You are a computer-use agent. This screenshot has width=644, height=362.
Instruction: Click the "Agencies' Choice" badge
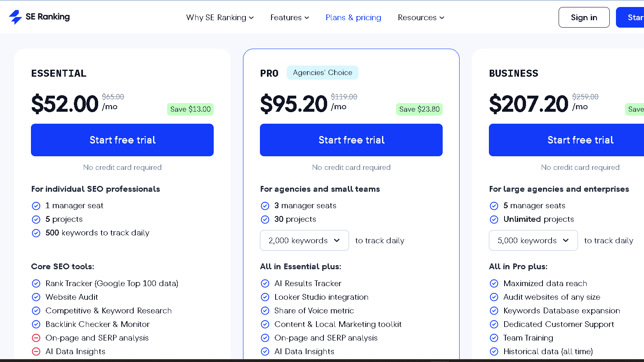pos(322,72)
